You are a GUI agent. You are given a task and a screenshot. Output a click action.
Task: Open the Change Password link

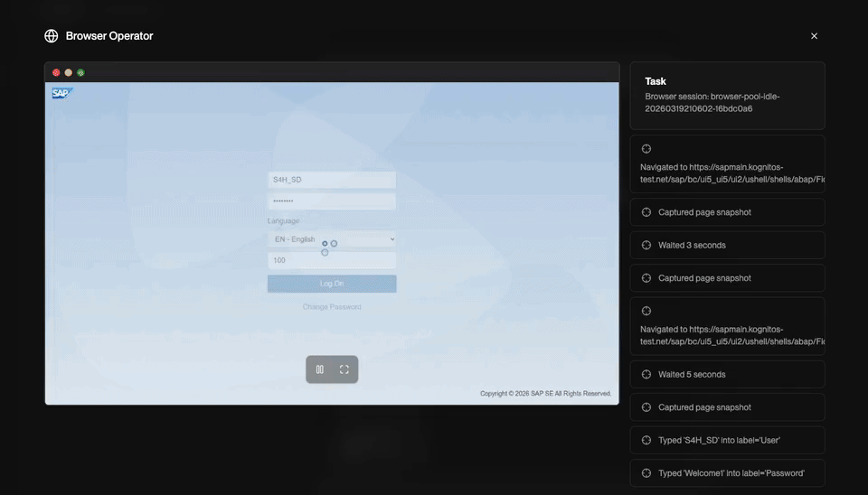point(332,307)
